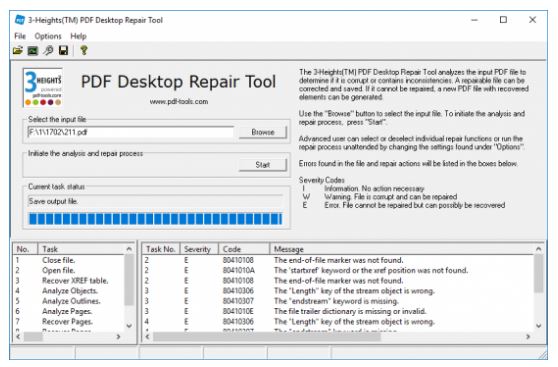
Task: Click the Start button
Action: click(263, 165)
